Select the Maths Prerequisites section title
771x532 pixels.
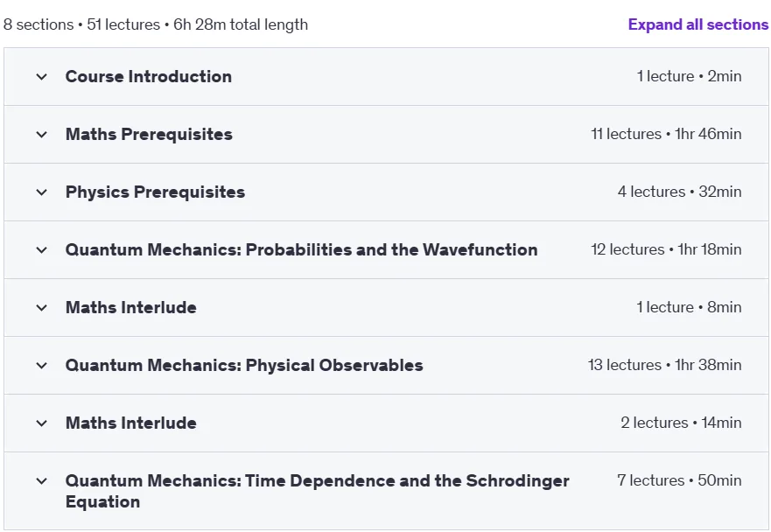149,134
